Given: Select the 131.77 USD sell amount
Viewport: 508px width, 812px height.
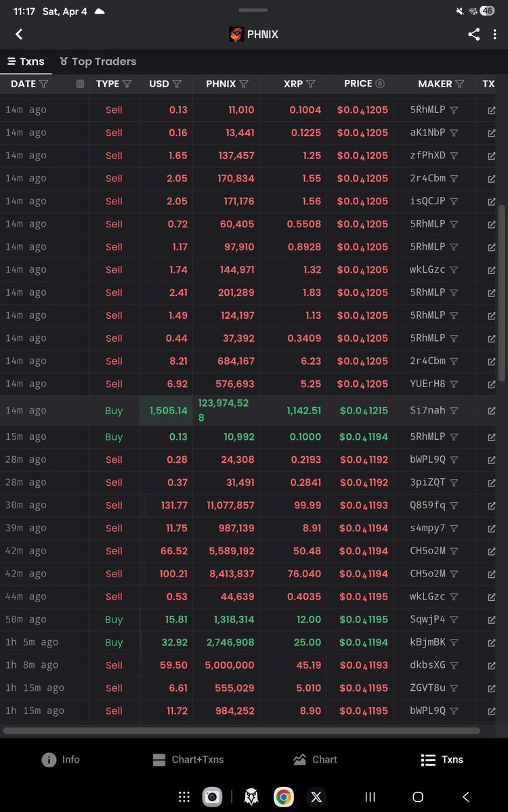Looking at the screenshot, I should tap(174, 505).
